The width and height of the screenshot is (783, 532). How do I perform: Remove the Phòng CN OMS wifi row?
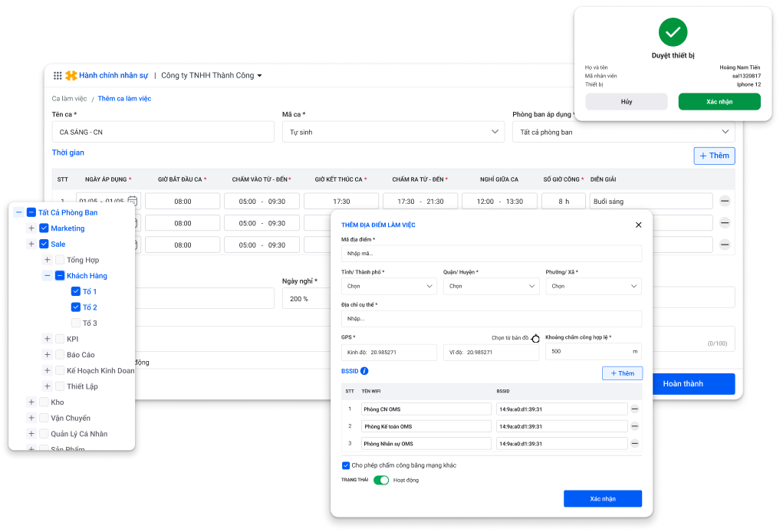[635, 409]
